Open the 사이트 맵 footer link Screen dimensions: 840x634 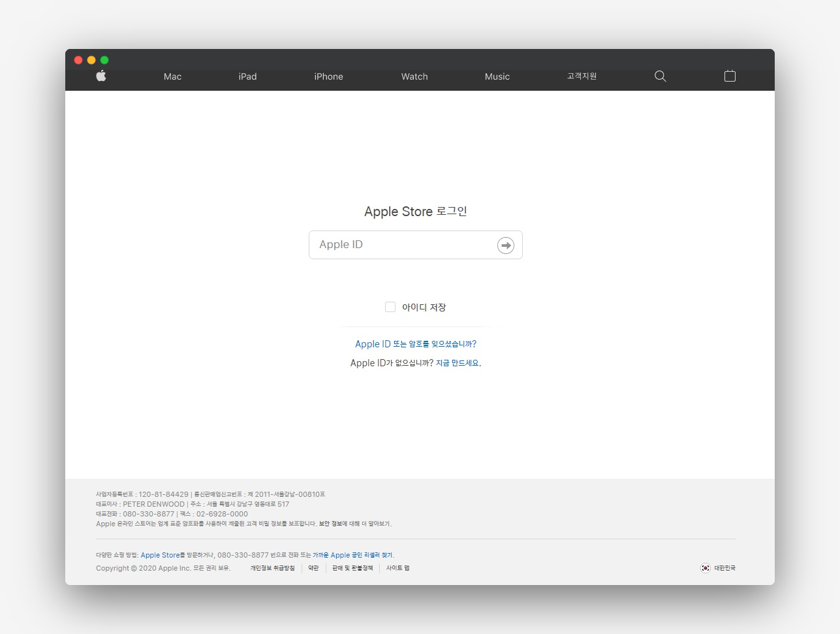(x=398, y=568)
